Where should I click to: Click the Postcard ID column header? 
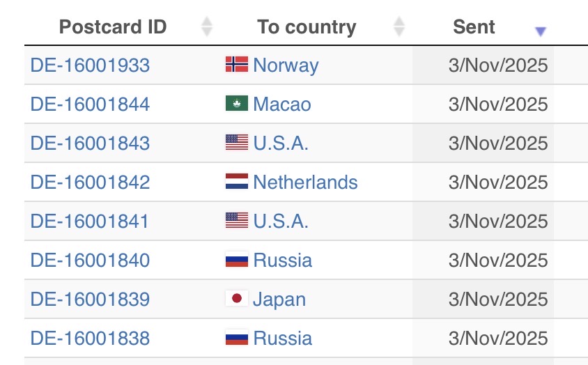[x=113, y=27]
